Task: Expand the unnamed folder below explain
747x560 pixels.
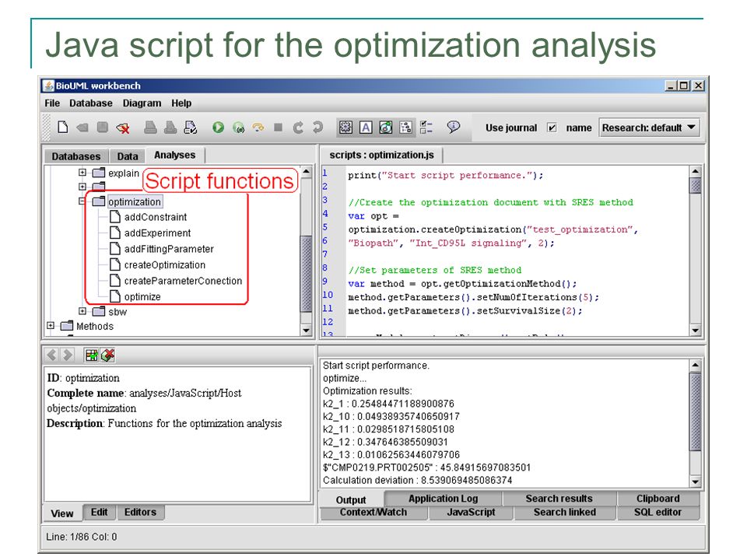Action: pos(82,187)
